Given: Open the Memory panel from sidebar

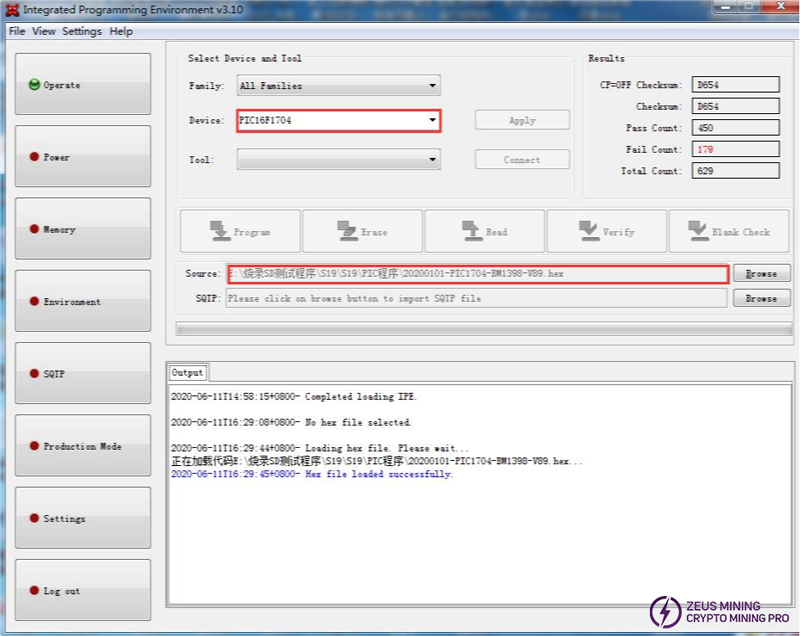Looking at the screenshot, I should point(83,230).
